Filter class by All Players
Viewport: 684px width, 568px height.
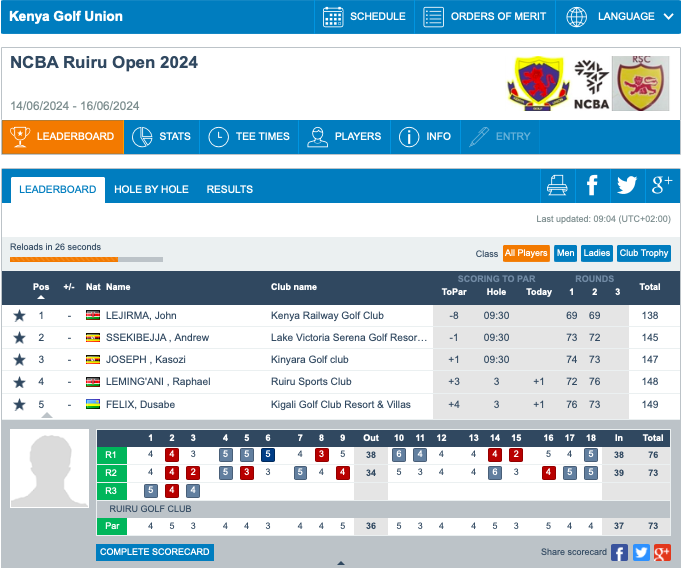click(x=526, y=253)
